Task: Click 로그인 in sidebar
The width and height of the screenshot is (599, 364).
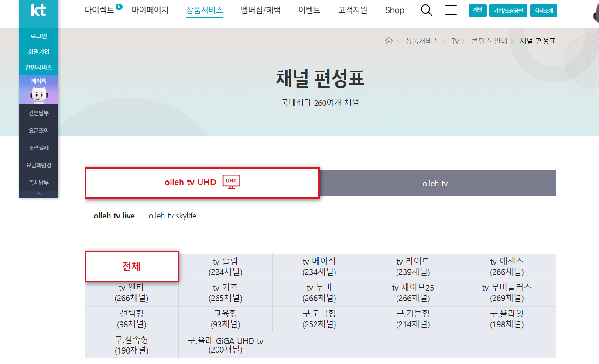Action: tap(39, 36)
